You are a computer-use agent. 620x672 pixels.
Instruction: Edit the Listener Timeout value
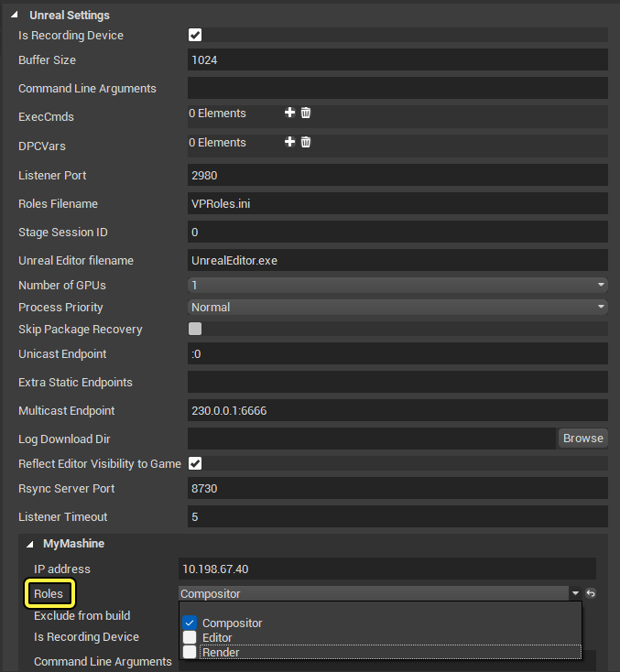click(x=397, y=516)
